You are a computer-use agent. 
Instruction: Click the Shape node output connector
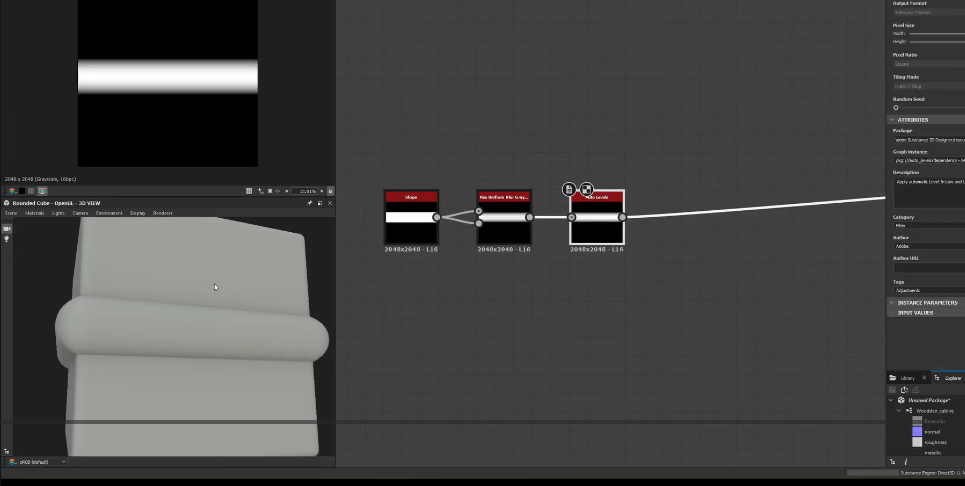coord(436,217)
